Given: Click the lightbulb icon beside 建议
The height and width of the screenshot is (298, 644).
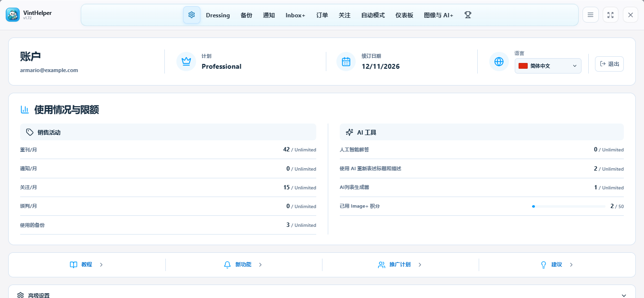Looking at the screenshot, I should click(544, 265).
